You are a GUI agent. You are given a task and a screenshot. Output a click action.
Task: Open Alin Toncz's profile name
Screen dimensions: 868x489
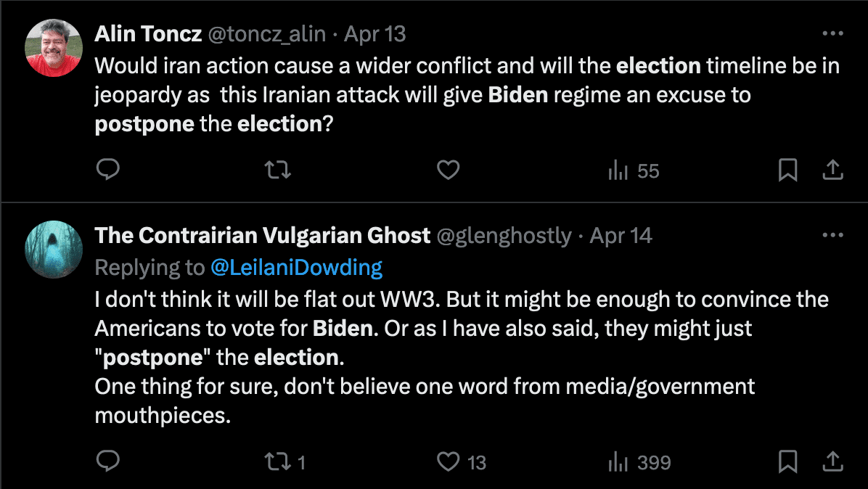148,33
